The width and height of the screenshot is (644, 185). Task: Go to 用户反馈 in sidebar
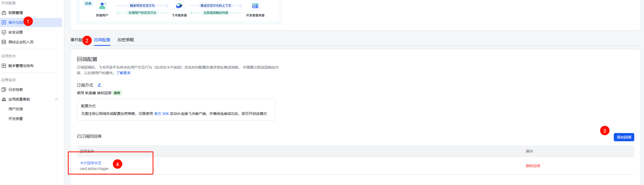pyautogui.click(x=16, y=109)
